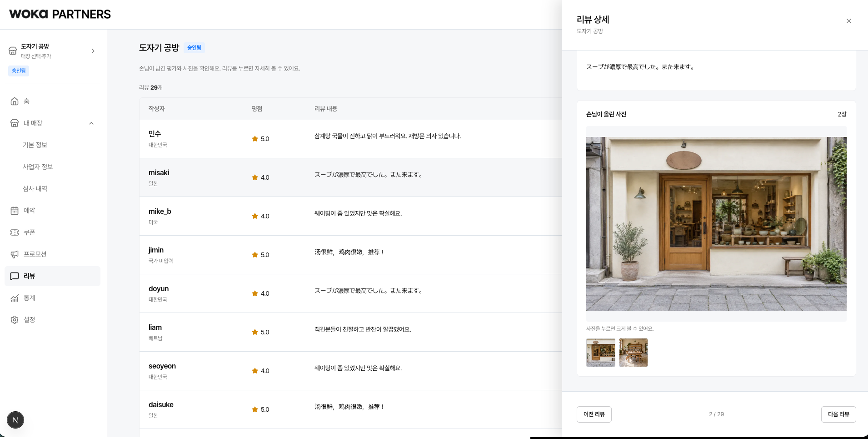Click the star icon in 민수 row
868x439 pixels.
pyautogui.click(x=255, y=139)
